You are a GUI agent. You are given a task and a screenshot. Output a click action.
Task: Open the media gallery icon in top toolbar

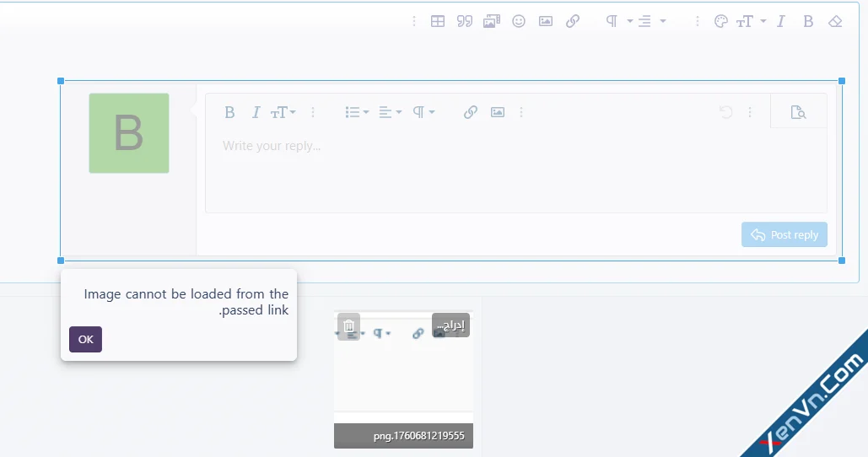point(492,22)
